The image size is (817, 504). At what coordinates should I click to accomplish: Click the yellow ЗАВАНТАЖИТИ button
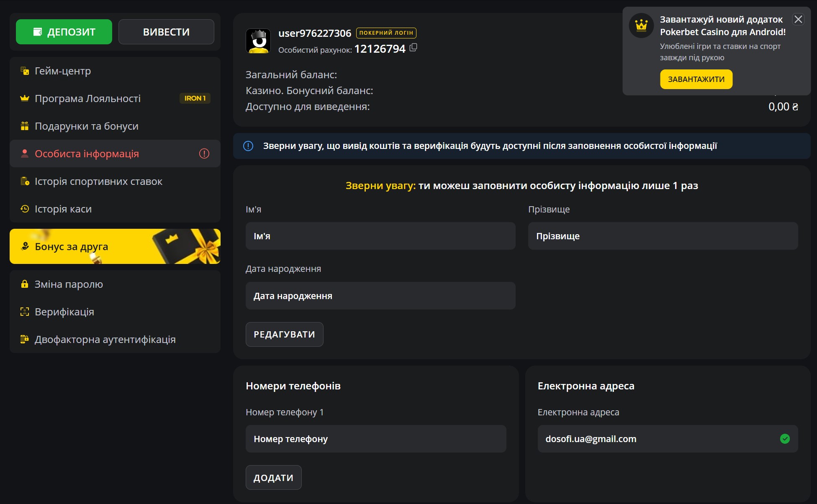click(696, 79)
